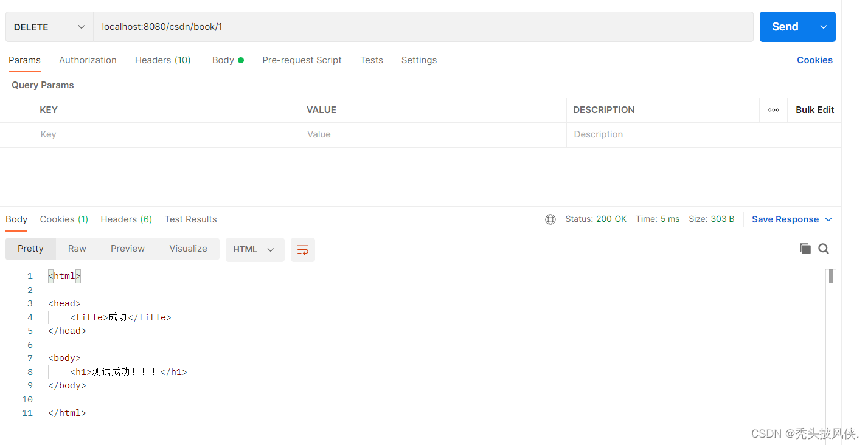The width and height of the screenshot is (868, 445).
Task: Select the Preview view
Action: click(128, 249)
